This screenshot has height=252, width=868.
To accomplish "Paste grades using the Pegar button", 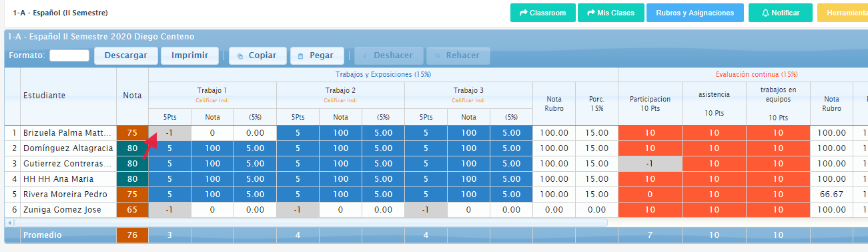I will point(317,55).
